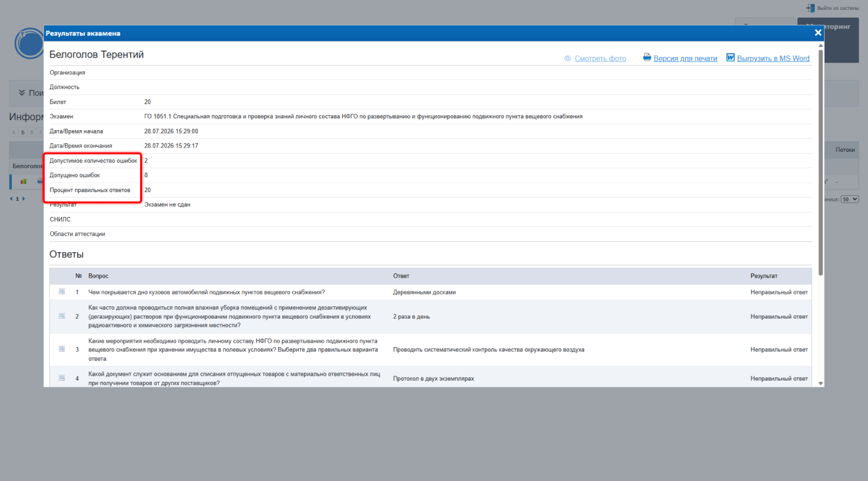Click the dialog vertical scrollbar thumb

tap(821, 162)
